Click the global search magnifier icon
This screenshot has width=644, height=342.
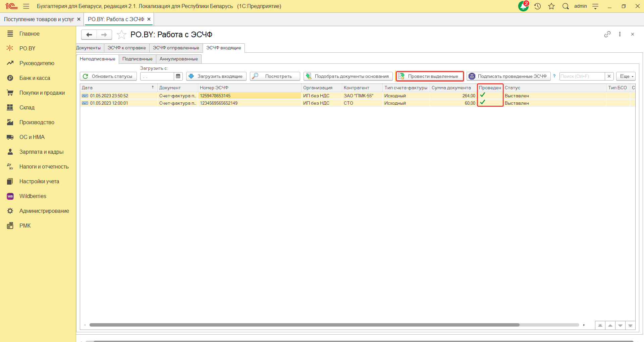566,6
